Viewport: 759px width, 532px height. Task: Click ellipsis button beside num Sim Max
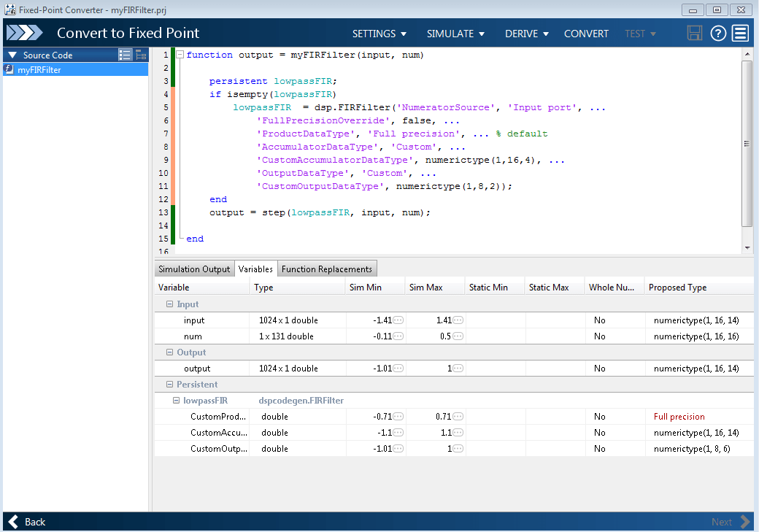coord(458,336)
